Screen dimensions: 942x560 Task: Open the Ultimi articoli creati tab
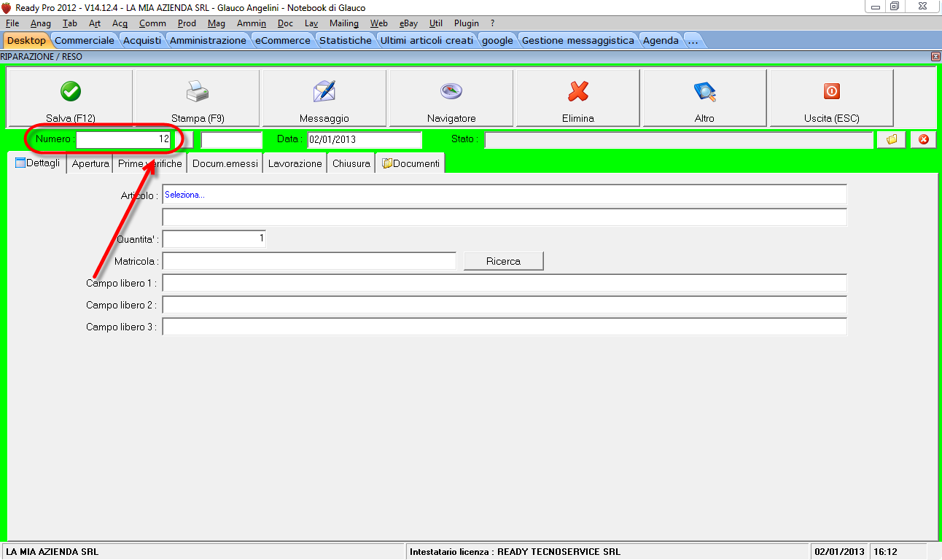click(x=427, y=40)
